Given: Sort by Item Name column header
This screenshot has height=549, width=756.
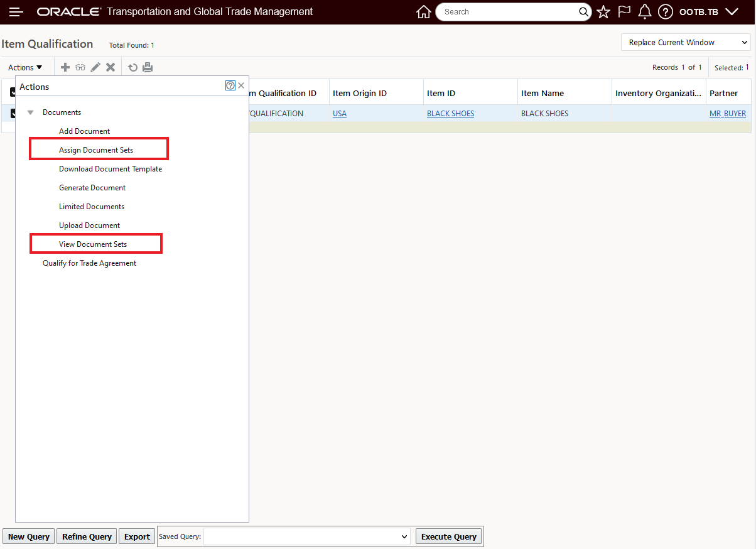Looking at the screenshot, I should [x=543, y=93].
